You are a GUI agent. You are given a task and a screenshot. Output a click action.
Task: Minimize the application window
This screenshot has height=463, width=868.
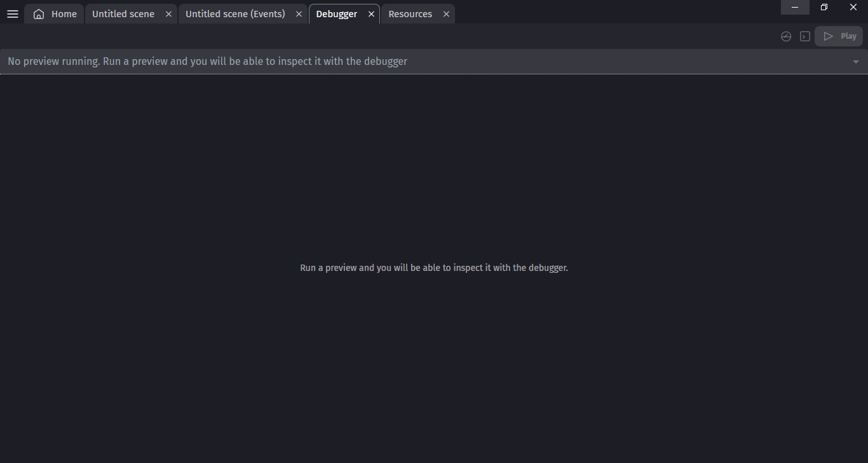795,7
